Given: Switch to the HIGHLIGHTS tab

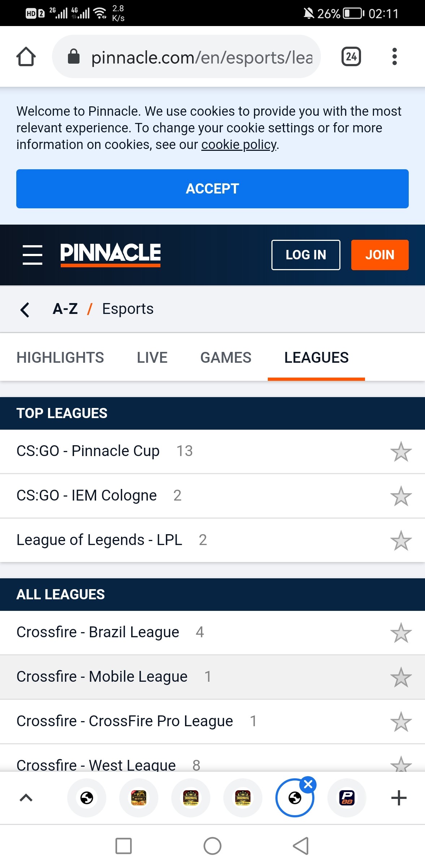Looking at the screenshot, I should click(60, 358).
